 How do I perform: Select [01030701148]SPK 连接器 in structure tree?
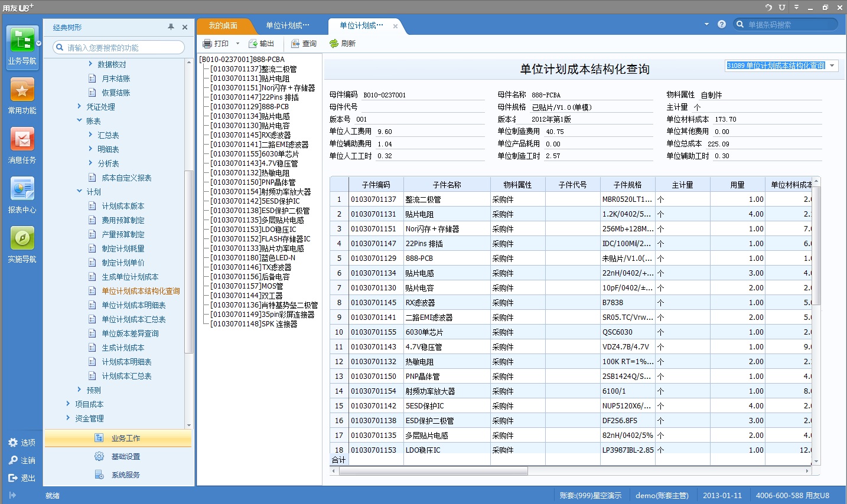click(x=253, y=324)
